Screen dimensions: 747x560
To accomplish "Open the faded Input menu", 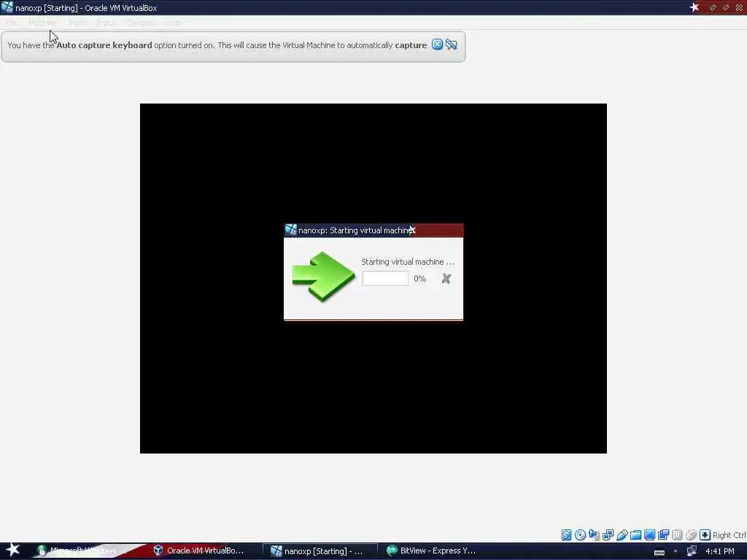I will 106,23.
